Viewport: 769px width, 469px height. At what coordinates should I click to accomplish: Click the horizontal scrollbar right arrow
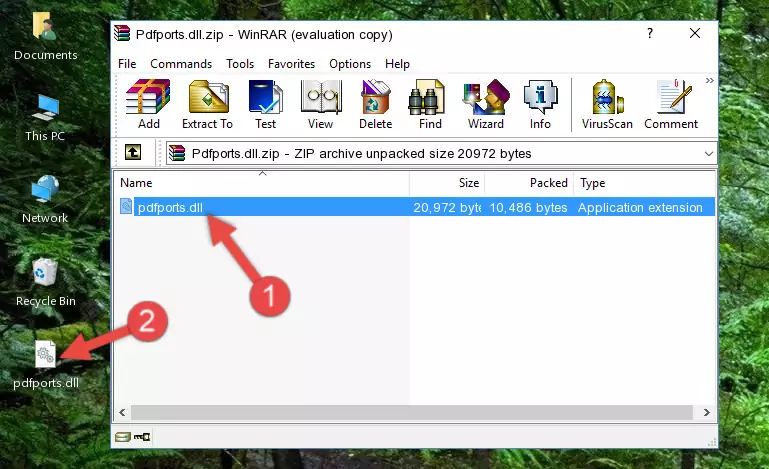(707, 413)
